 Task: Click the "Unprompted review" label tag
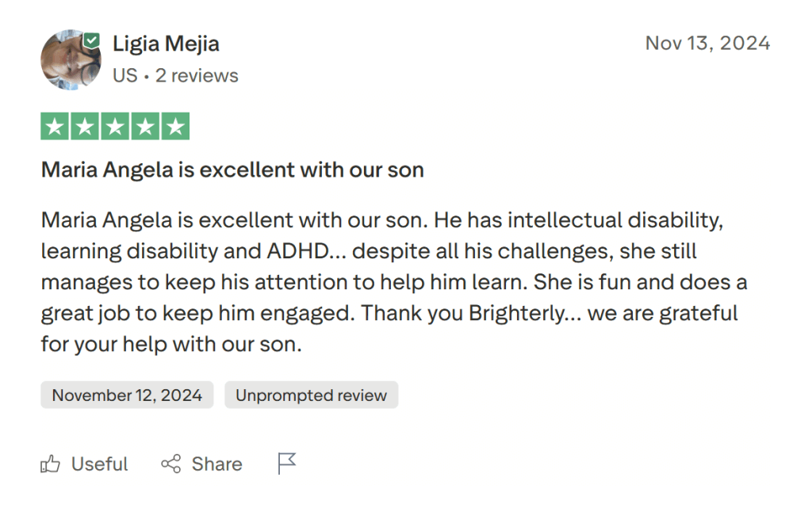point(311,395)
